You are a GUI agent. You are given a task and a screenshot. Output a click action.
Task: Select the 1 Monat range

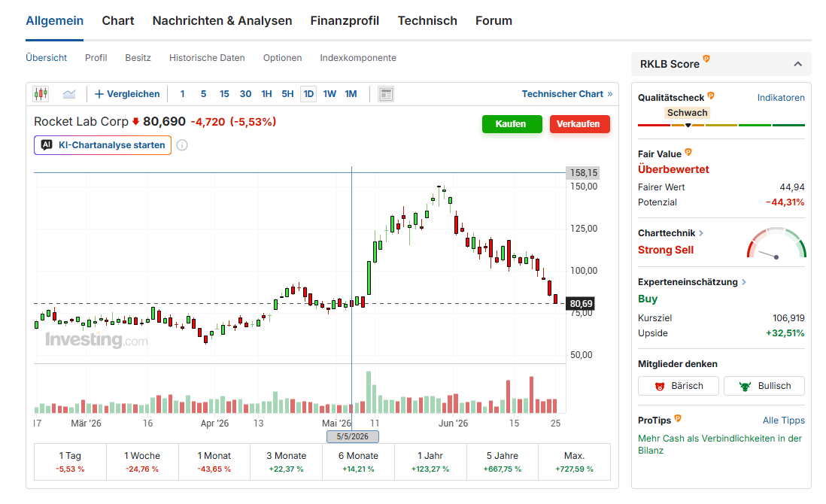214,462
